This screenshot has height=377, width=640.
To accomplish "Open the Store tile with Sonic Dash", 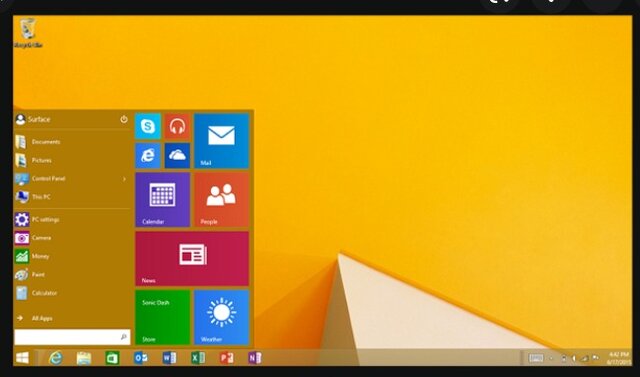I will [x=162, y=317].
